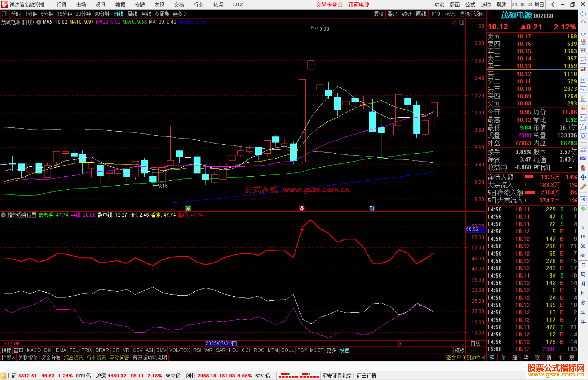588x380 pixels.
Task: Click the FS sidebar icon
Action: pyautogui.click(x=583, y=199)
